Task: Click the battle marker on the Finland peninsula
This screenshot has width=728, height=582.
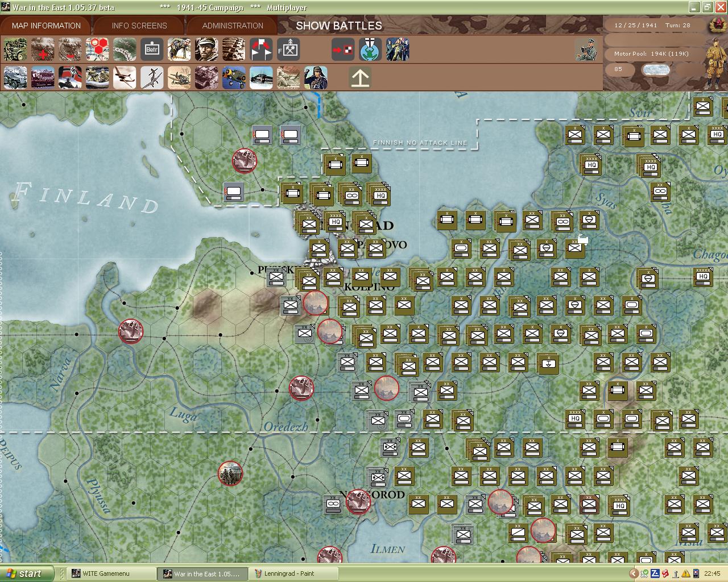Action: pyautogui.click(x=245, y=161)
